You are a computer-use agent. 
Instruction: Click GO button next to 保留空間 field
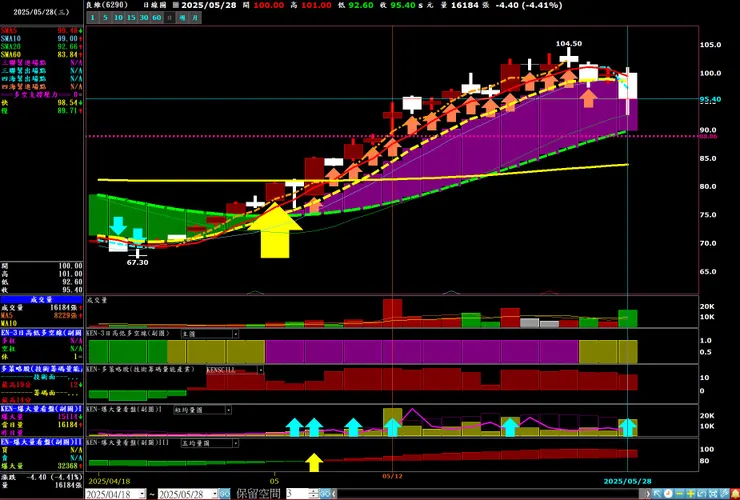point(325,494)
